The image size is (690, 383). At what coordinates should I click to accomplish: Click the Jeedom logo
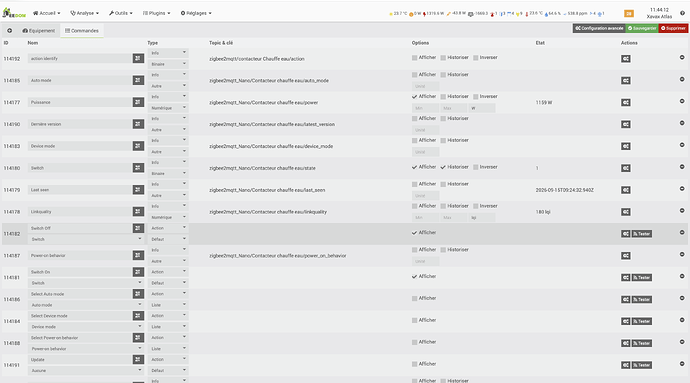pyautogui.click(x=14, y=13)
